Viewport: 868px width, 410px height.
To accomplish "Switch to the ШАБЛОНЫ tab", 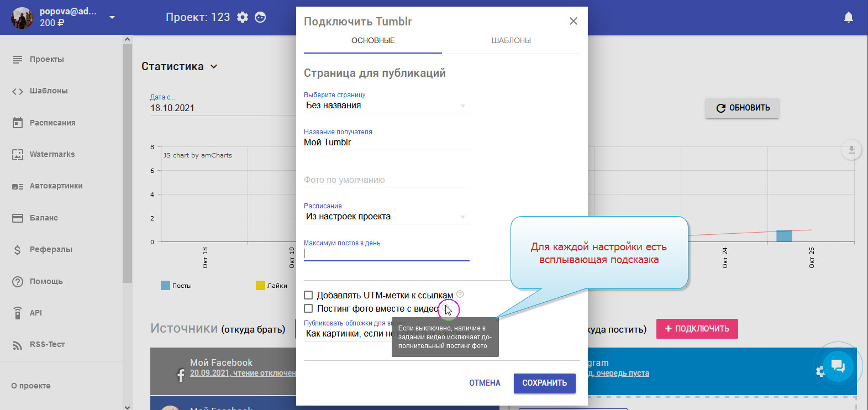I will coord(511,40).
